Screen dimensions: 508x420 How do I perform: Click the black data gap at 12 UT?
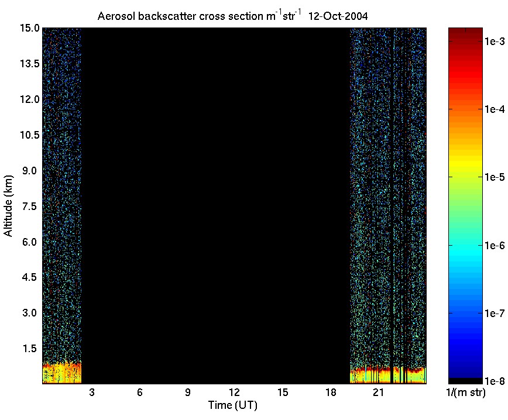(x=215, y=206)
